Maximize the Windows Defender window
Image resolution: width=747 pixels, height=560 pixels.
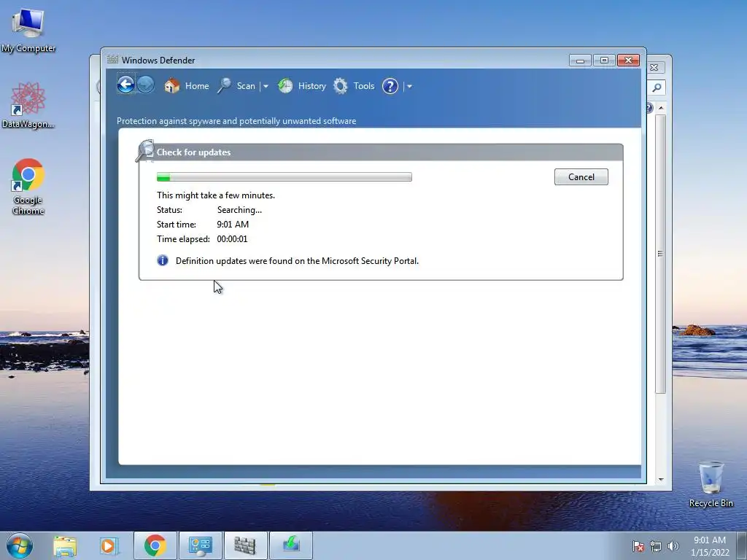click(604, 60)
